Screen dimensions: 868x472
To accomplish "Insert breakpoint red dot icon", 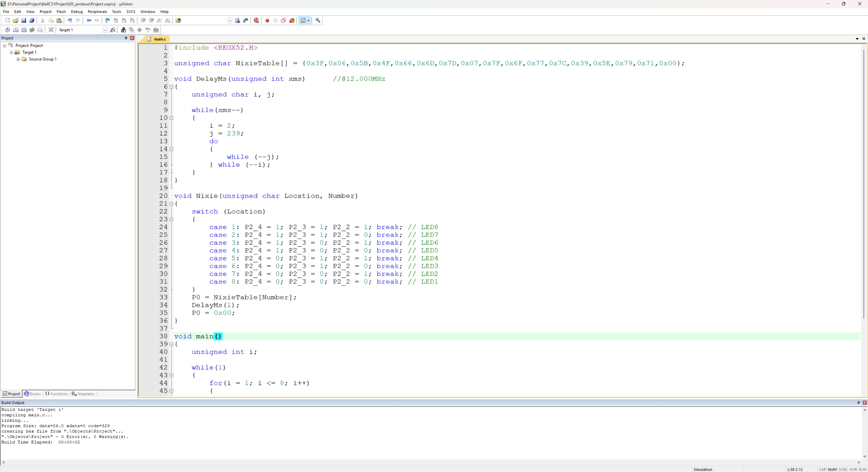I will pyautogui.click(x=267, y=21).
